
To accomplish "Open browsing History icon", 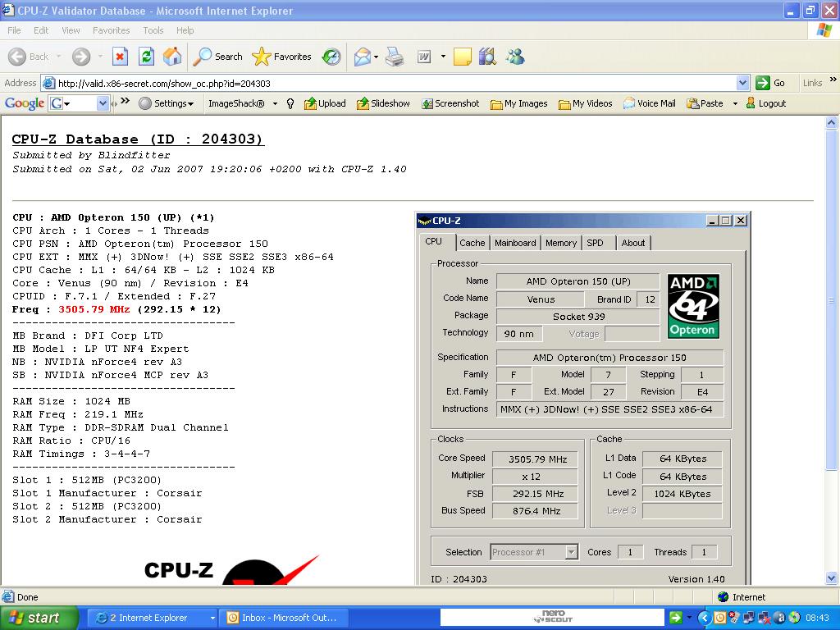I will point(331,57).
